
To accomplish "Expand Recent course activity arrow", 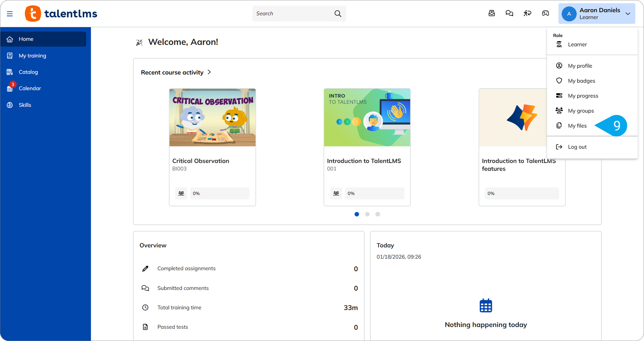I will tap(209, 72).
